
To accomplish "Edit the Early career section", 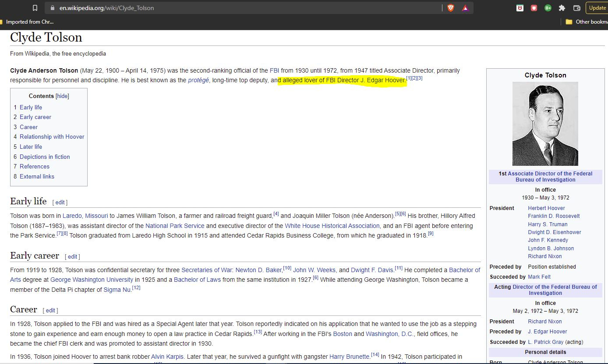I will (x=73, y=257).
